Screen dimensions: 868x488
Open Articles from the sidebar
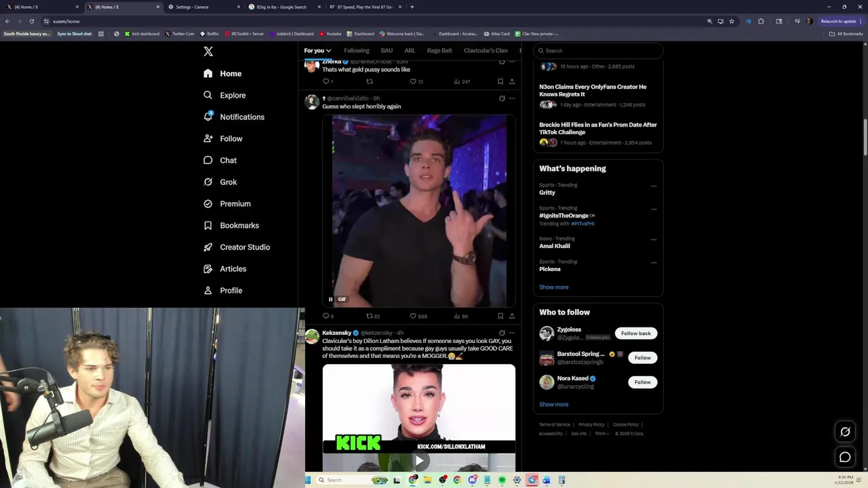(224, 268)
